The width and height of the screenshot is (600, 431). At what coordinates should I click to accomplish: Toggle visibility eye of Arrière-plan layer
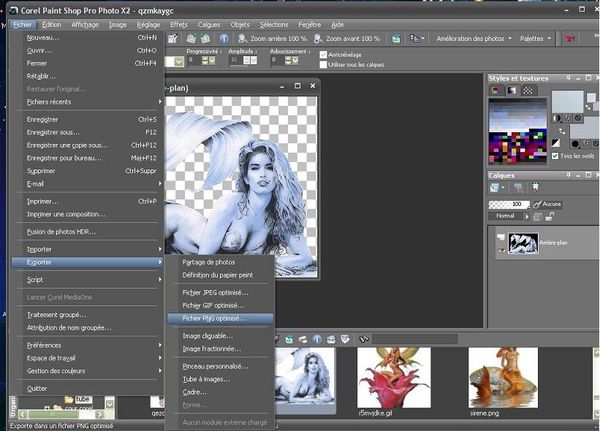[x=501, y=250]
